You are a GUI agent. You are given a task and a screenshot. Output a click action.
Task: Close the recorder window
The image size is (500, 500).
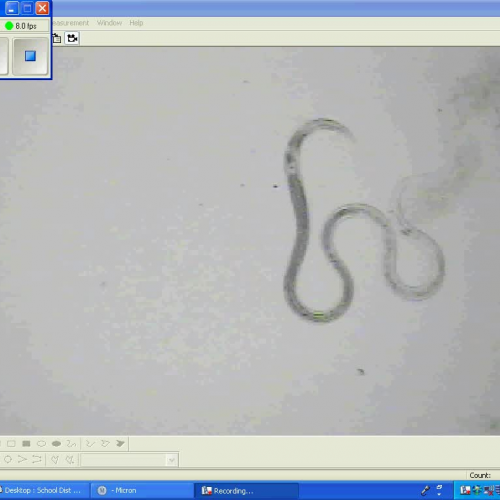(x=42, y=8)
